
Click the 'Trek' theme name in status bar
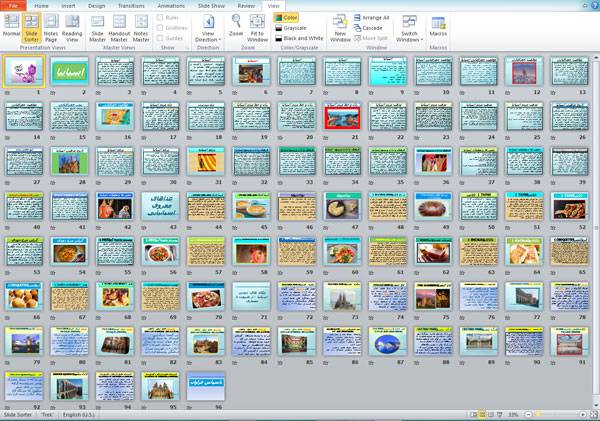pyautogui.click(x=47, y=415)
